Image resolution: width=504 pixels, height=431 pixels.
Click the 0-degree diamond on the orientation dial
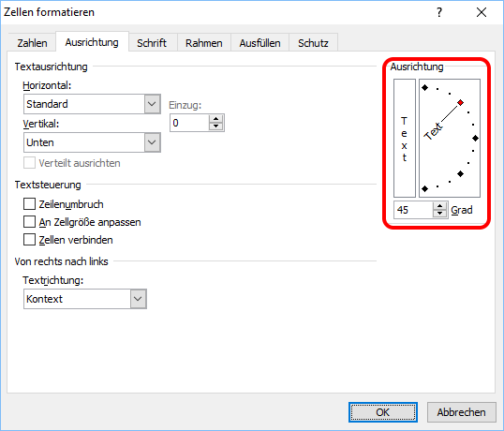(475, 139)
